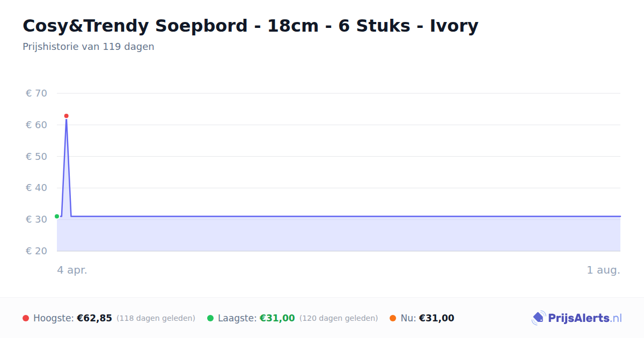Click the red highest-price dot on chart peak
Viewport: 644px width, 338px height.
[x=67, y=116]
